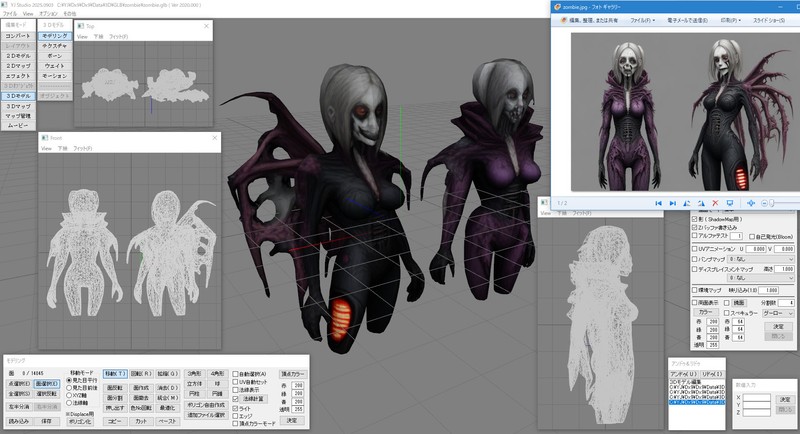
Task: Click the X value input field
Action: click(756, 398)
